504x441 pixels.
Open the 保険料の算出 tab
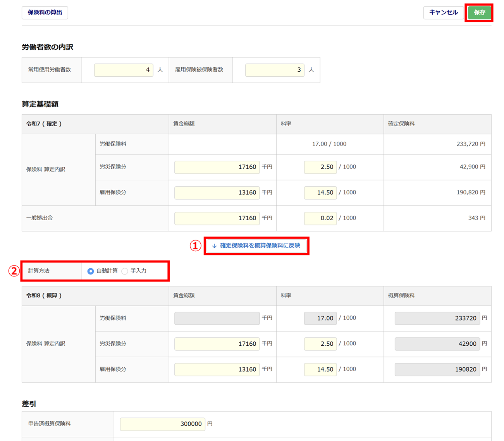[45, 12]
